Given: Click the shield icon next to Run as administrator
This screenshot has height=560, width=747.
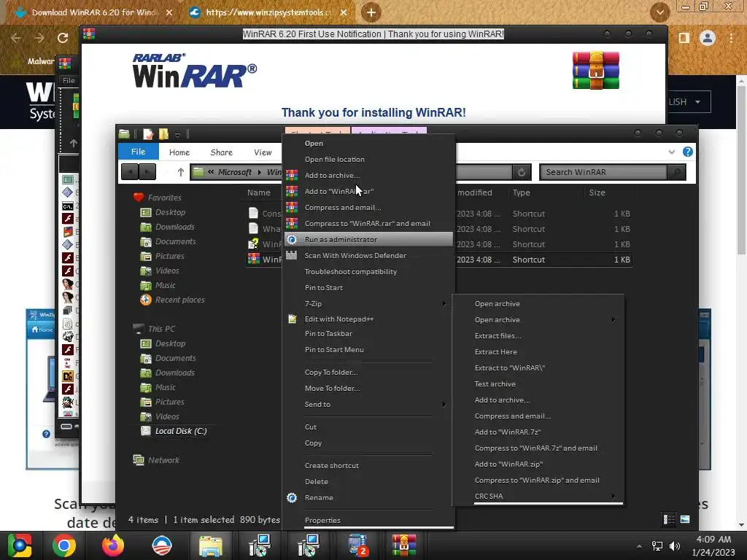Looking at the screenshot, I should coord(292,239).
